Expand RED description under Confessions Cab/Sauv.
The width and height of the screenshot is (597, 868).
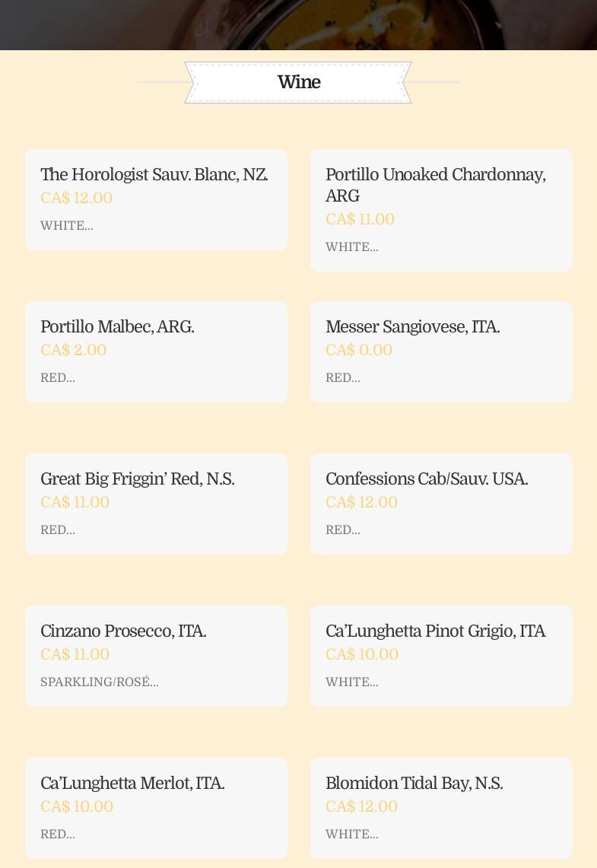tap(343, 530)
